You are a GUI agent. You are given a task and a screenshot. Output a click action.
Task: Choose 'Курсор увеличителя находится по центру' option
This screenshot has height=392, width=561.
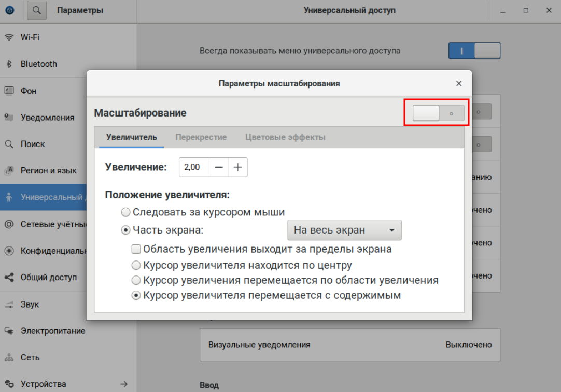tap(136, 265)
